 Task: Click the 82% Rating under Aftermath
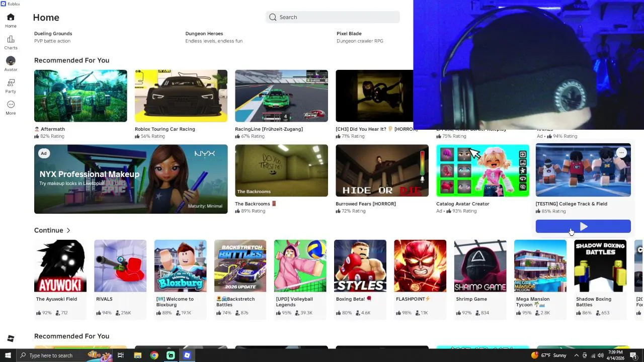click(49, 136)
